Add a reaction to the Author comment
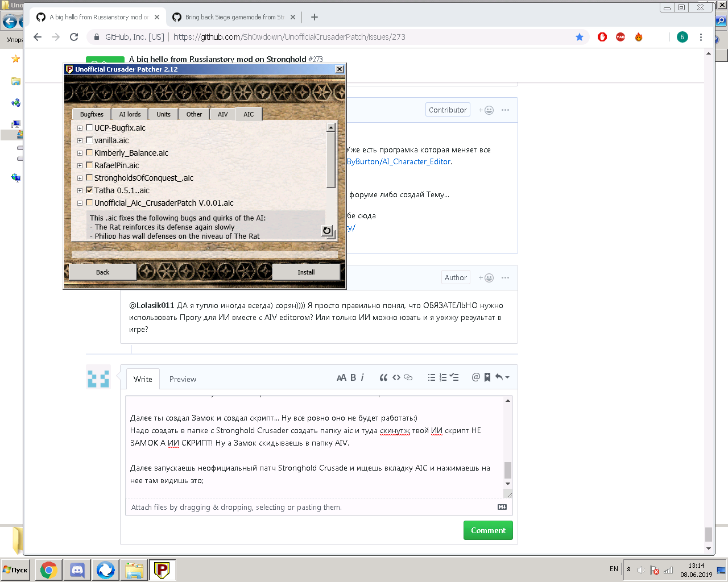The width and height of the screenshot is (728, 582). [x=486, y=278]
